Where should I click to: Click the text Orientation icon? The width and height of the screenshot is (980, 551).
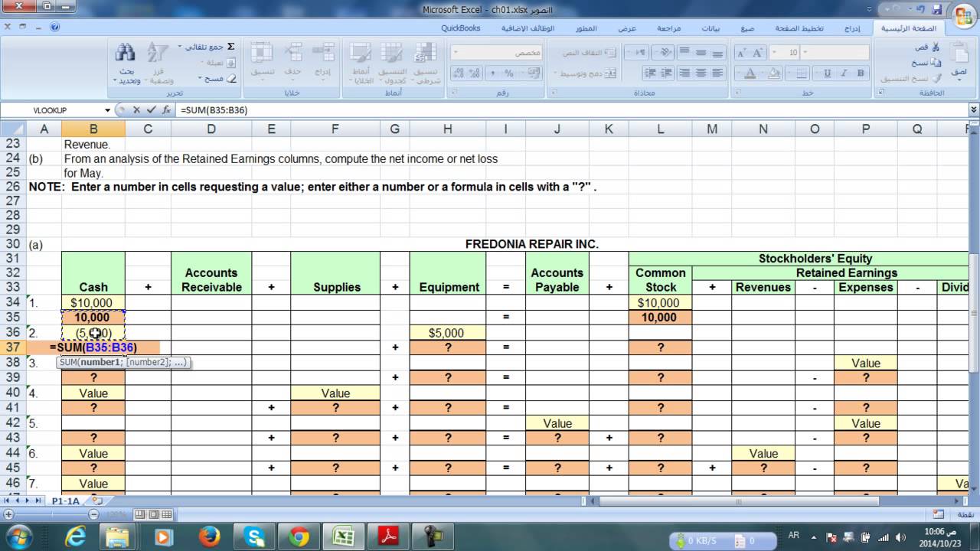pos(665,53)
